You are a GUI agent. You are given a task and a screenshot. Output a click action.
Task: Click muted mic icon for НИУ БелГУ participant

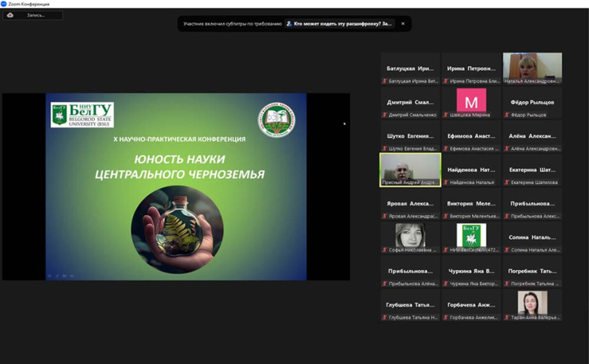446,250
